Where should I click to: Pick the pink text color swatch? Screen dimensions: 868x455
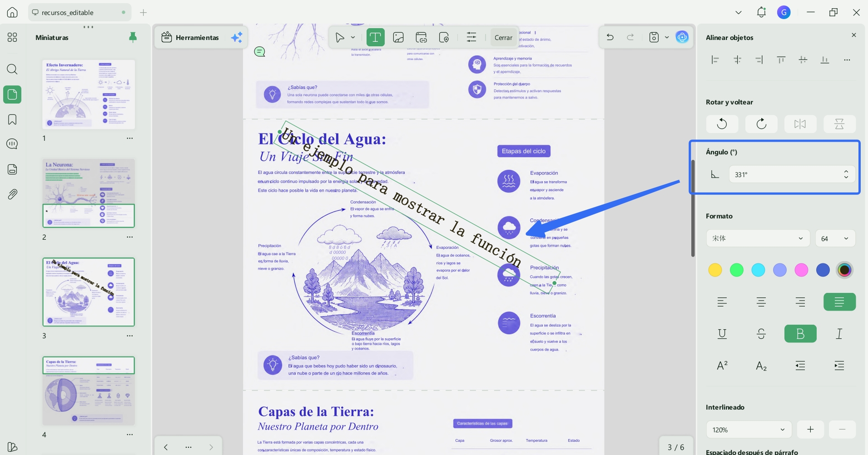[801, 270]
